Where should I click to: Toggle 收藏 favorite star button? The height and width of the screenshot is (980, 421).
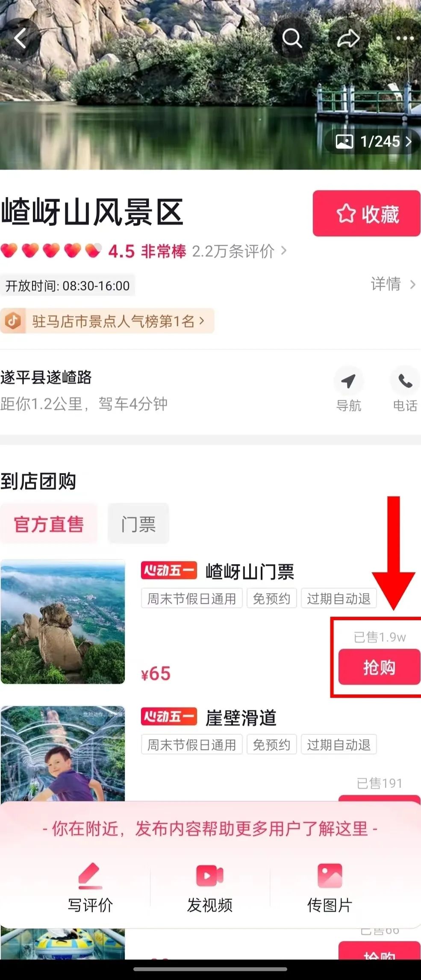[x=367, y=213]
